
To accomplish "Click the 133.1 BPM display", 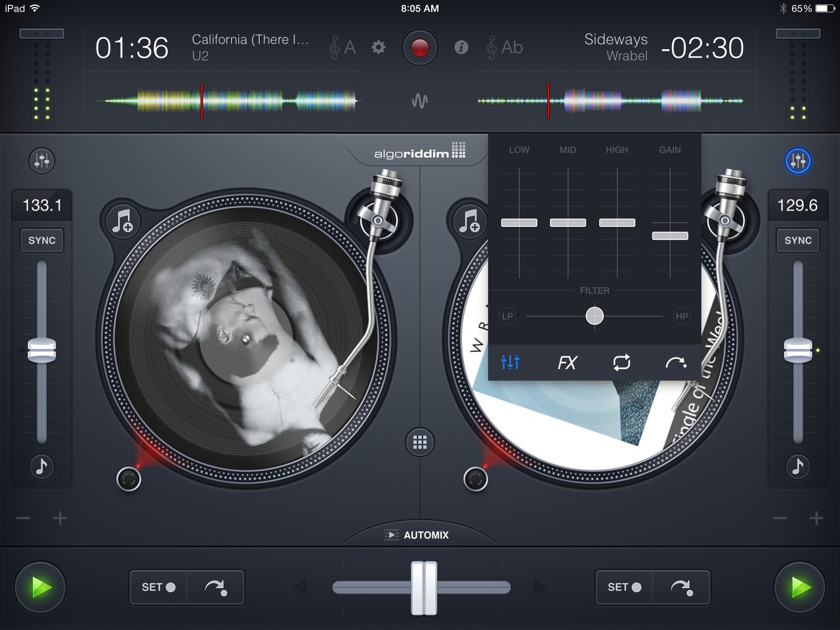I will [42, 205].
